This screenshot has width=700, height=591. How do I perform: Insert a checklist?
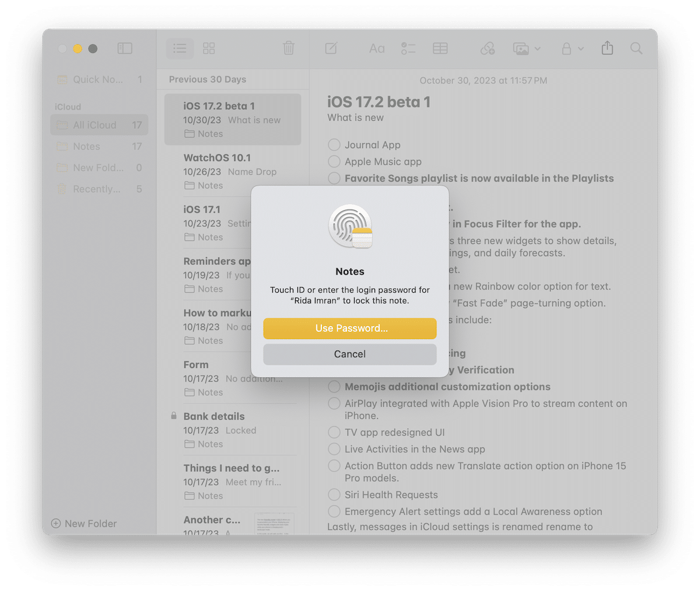408,48
